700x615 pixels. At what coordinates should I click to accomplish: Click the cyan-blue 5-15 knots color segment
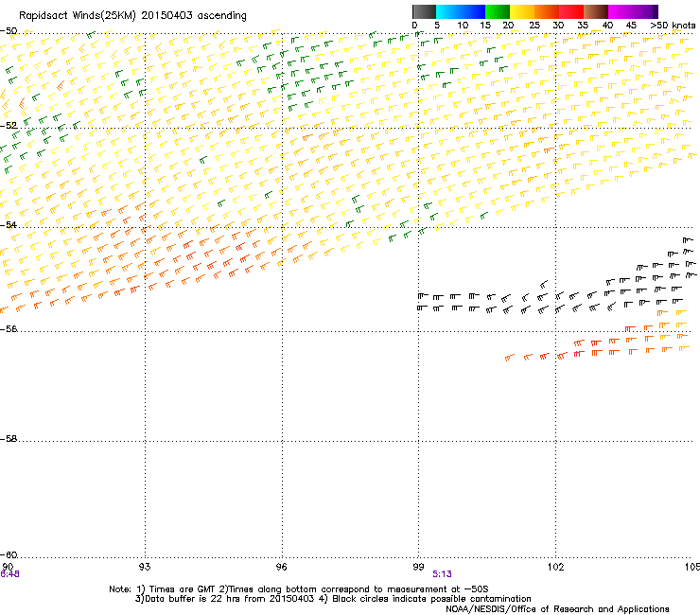[x=461, y=11]
